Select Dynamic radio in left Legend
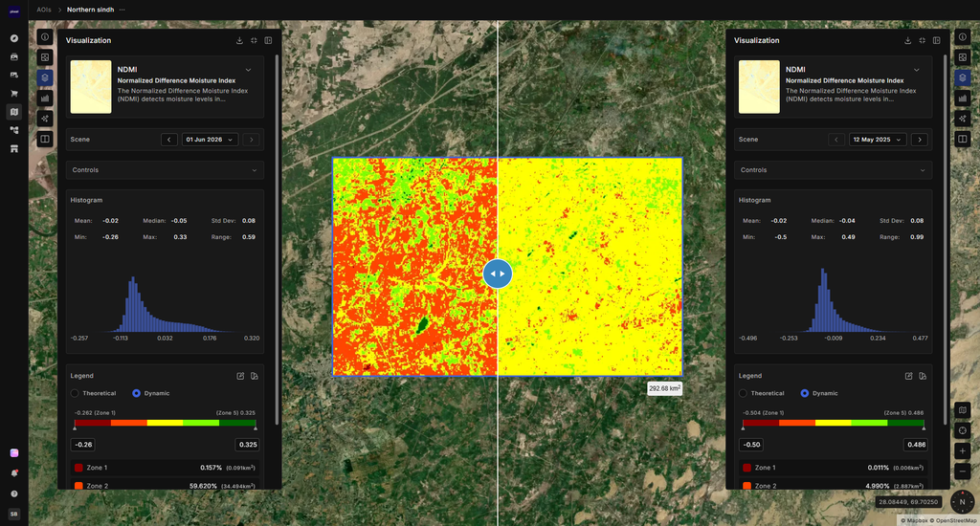This screenshot has width=980, height=526. click(x=136, y=394)
